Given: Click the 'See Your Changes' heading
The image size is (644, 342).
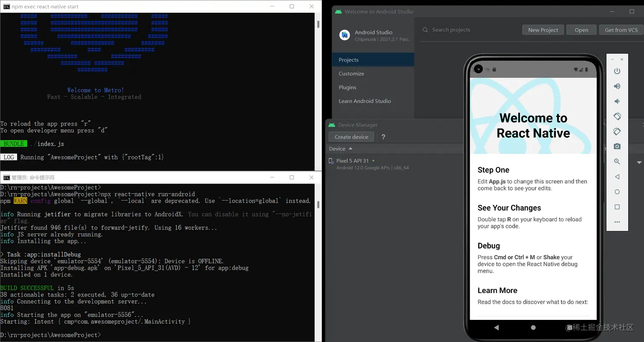Looking at the screenshot, I should (509, 208).
